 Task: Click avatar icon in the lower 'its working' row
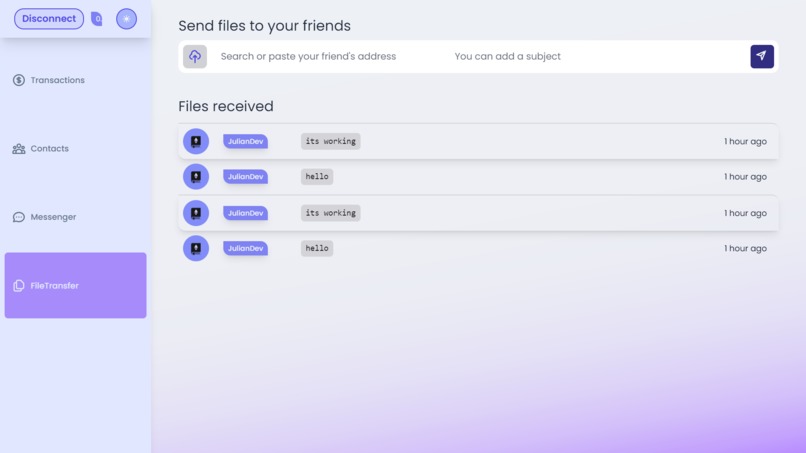[196, 213]
